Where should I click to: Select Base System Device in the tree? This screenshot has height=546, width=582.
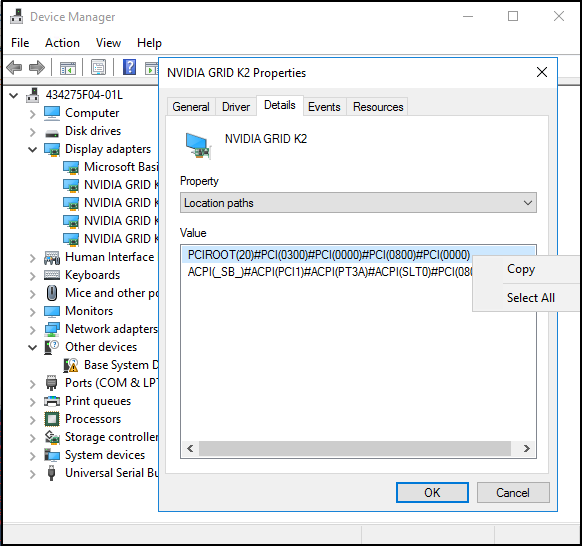point(121,365)
